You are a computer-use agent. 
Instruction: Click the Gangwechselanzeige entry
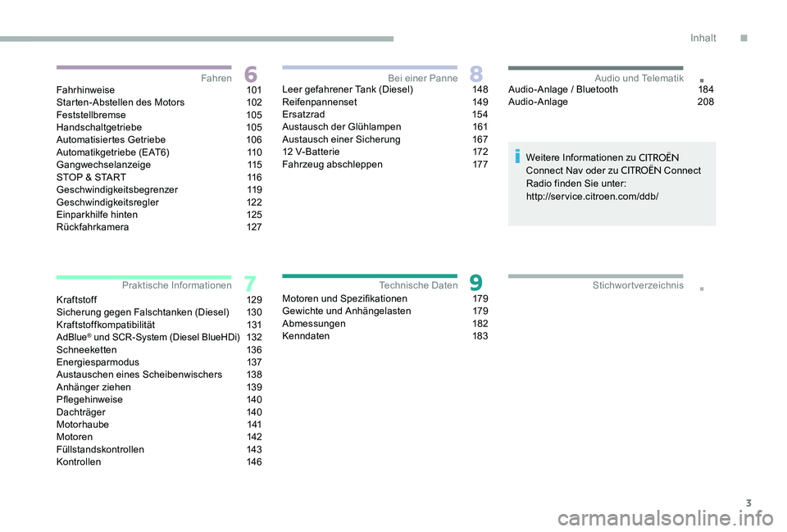coord(159,165)
